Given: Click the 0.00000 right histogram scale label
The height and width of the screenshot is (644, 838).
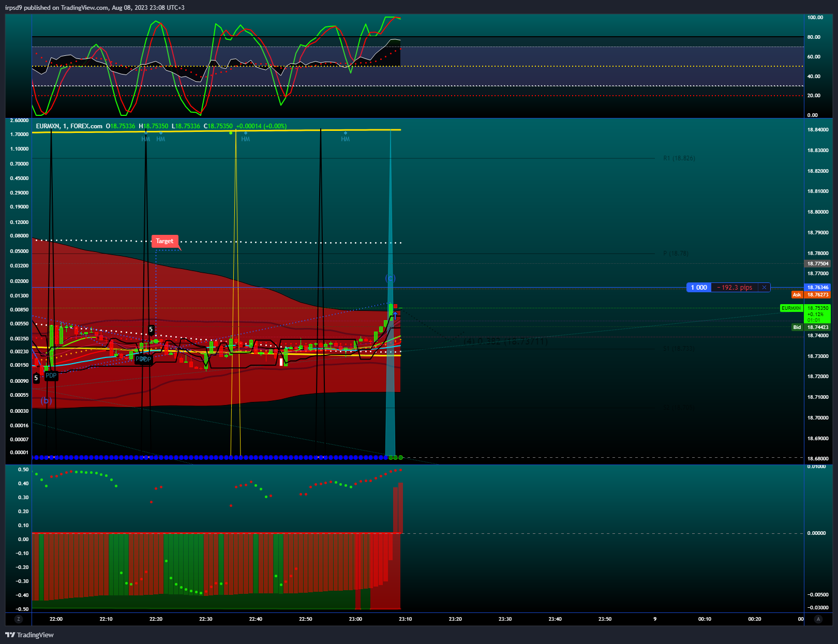Looking at the screenshot, I should pyautogui.click(x=817, y=533).
